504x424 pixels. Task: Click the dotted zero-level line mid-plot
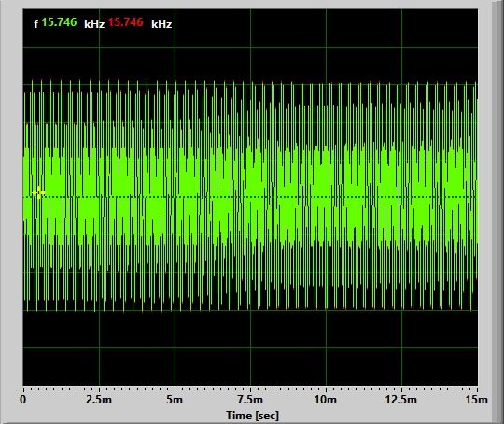coord(250,197)
